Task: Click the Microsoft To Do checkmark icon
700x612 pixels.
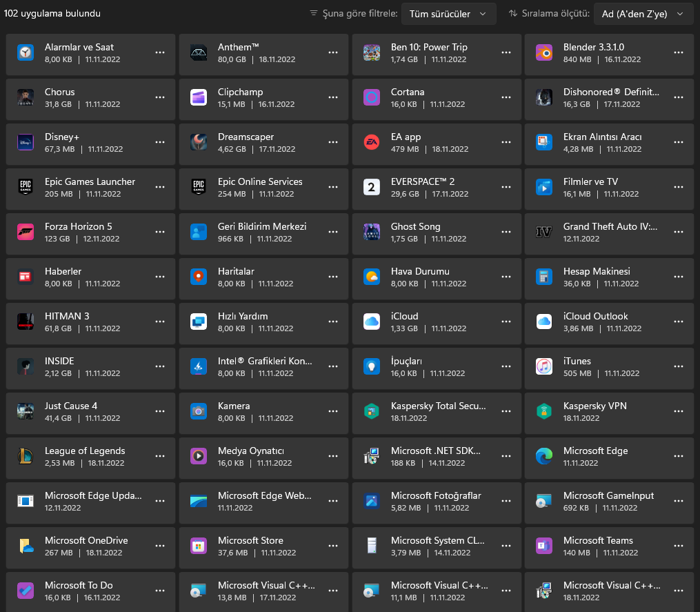Action: coord(26,591)
